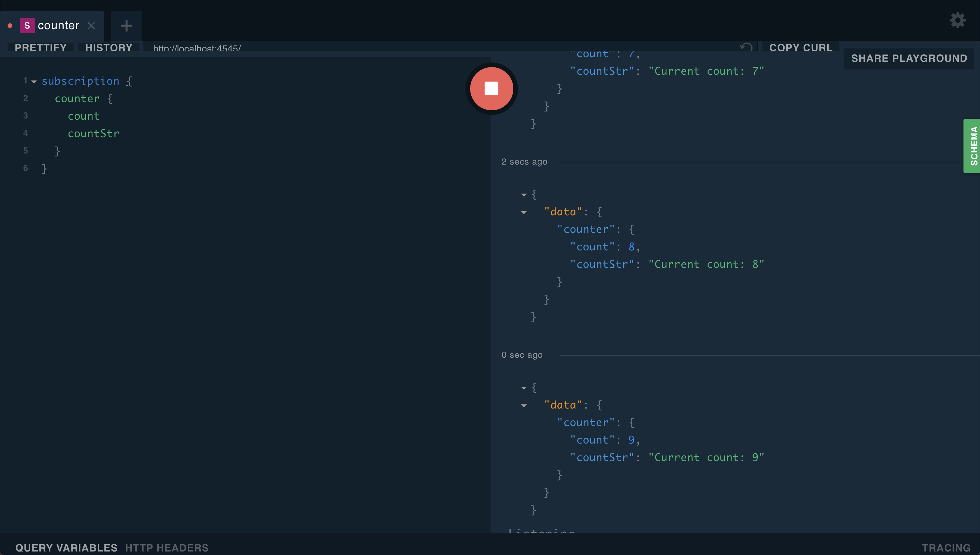This screenshot has width=980, height=555.
Task: Close the counter tab
Action: pos(91,26)
